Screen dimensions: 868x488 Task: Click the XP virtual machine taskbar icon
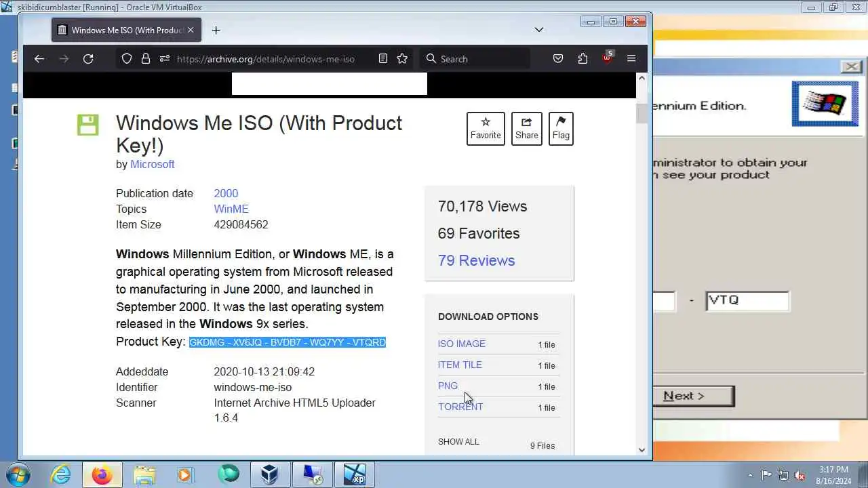[355, 474]
